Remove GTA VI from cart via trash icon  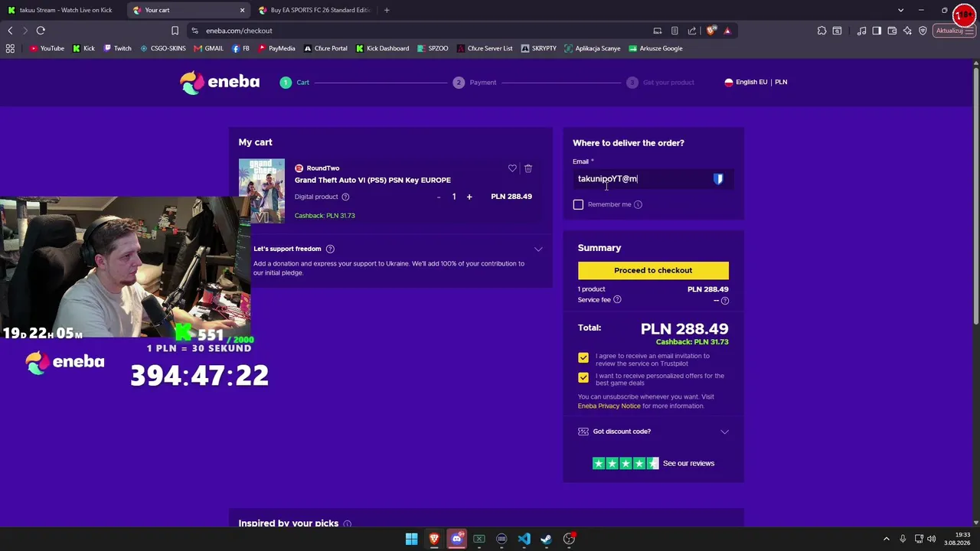tap(528, 168)
